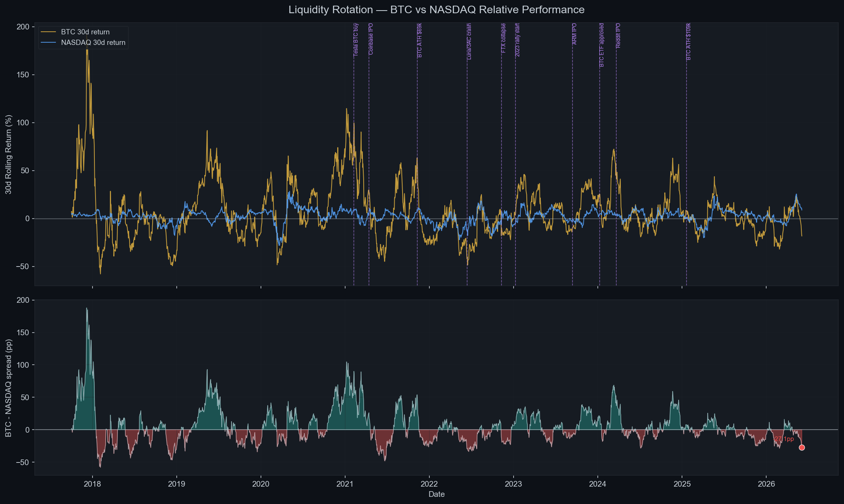Viewport: 844px width, 504px height.
Task: Click the 2023 rally start event label
Action: click(x=517, y=40)
